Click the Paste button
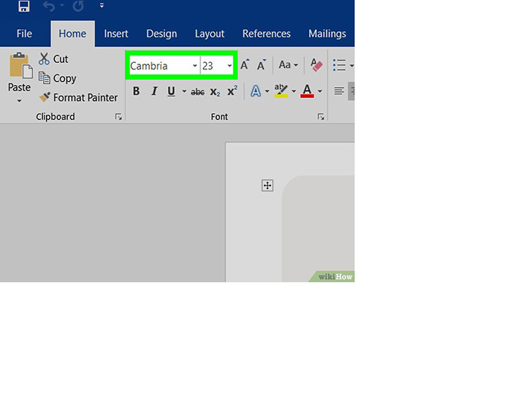This screenshot has height=399, width=532. (x=19, y=78)
